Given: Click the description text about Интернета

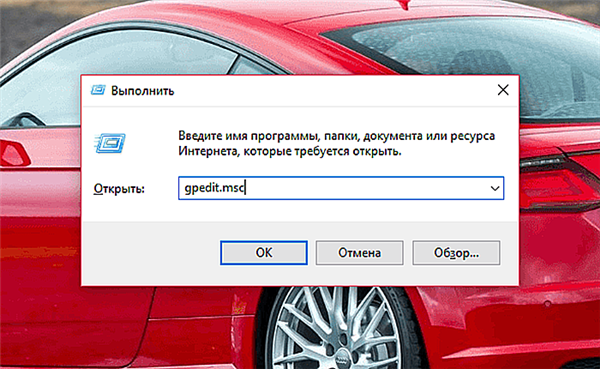Looking at the screenshot, I should point(336,144).
